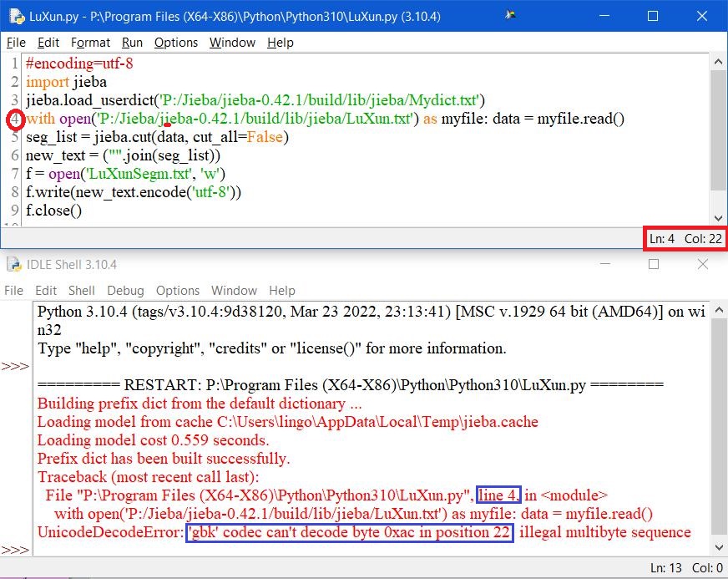728x579 pixels.
Task: Open Edit menu in IDLE Shell window
Action: [x=45, y=291]
